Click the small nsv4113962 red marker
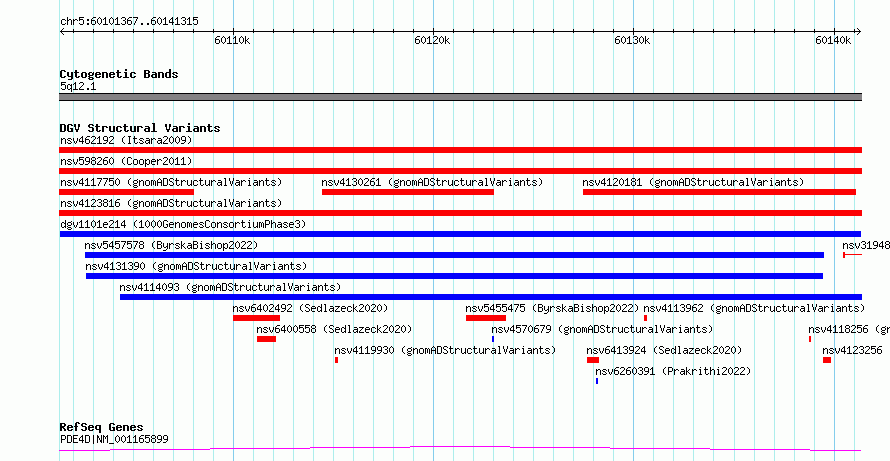The width and height of the screenshot is (890, 461). tap(645, 318)
